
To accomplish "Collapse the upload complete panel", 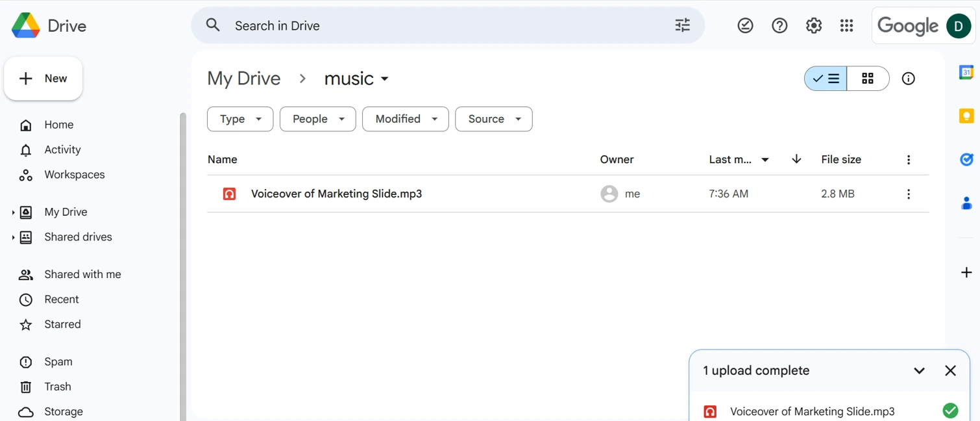I will [x=919, y=371].
